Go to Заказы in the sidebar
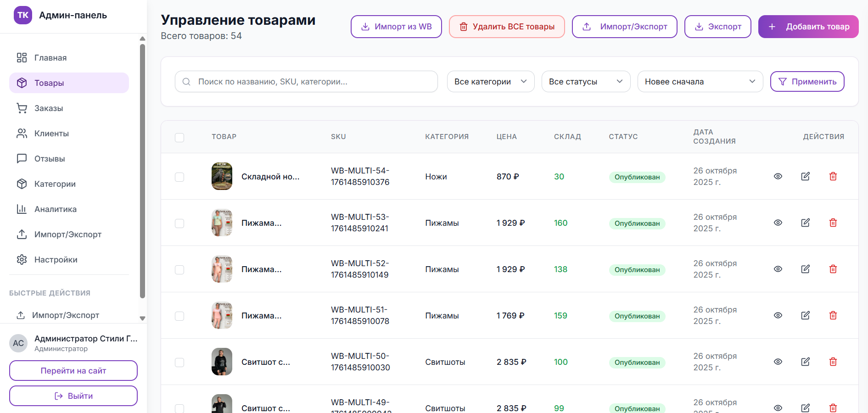Image resolution: width=868 pixels, height=413 pixels. (49, 108)
